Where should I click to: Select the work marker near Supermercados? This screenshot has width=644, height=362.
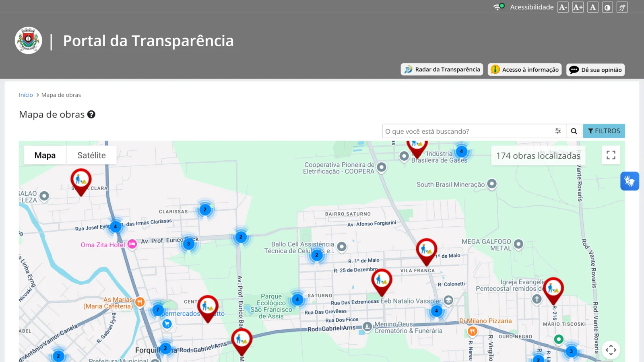coord(208,309)
